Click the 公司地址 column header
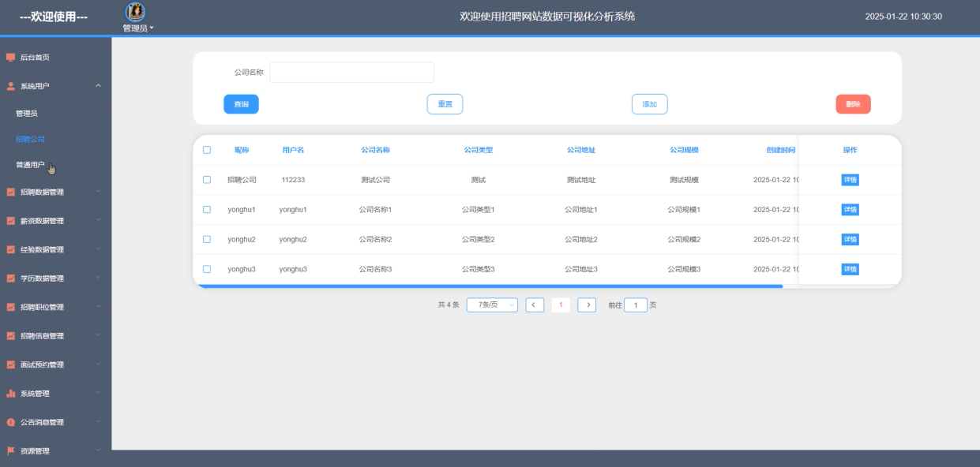The width and height of the screenshot is (980, 467). coord(581,150)
